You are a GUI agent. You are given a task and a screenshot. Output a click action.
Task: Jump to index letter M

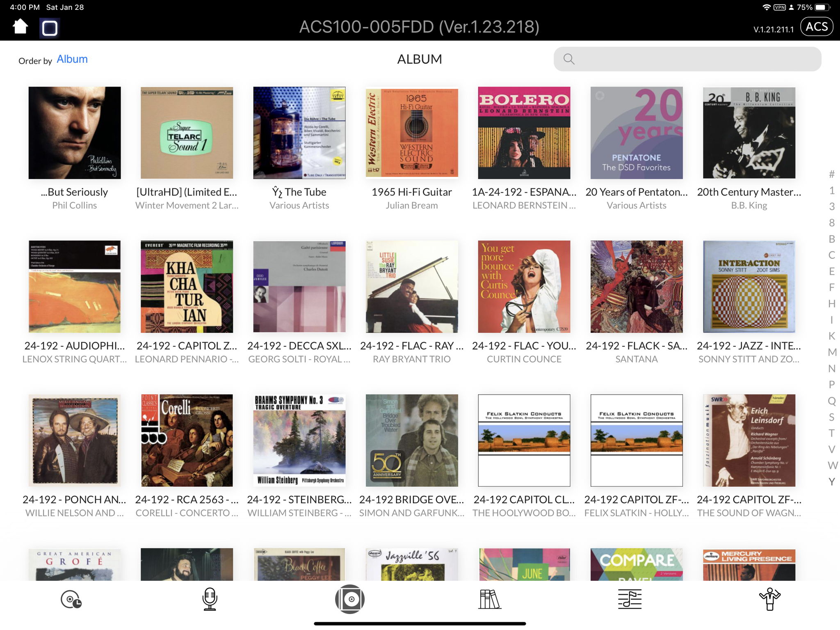click(832, 352)
